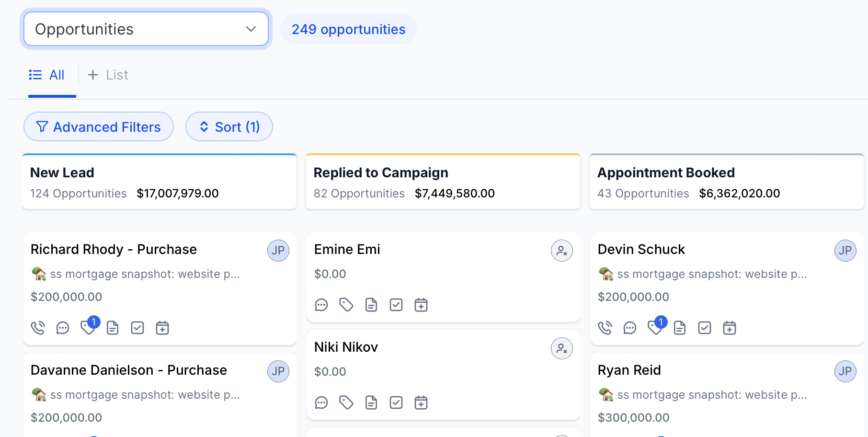Click unassigned user icon on Emine Emi card
The image size is (868, 437).
click(x=562, y=251)
